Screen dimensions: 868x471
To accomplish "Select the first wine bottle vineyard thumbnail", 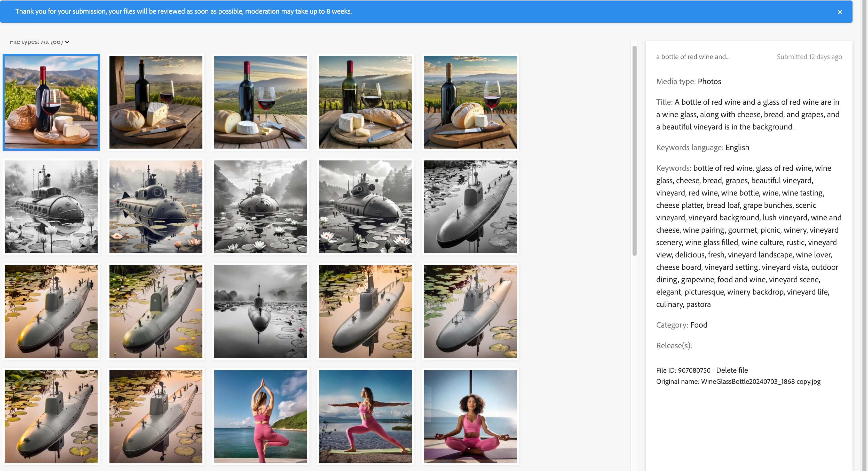I will tap(51, 102).
